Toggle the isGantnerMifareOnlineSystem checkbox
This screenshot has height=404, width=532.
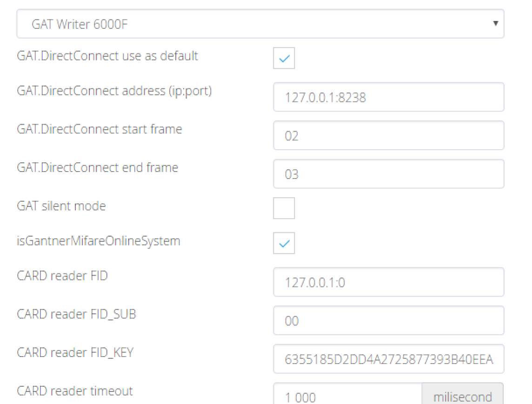[x=284, y=243]
